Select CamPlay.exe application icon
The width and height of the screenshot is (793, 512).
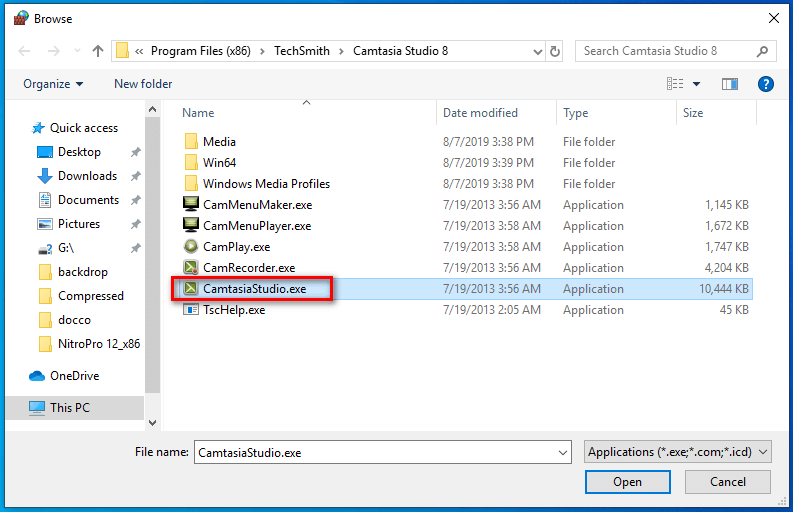pos(191,246)
